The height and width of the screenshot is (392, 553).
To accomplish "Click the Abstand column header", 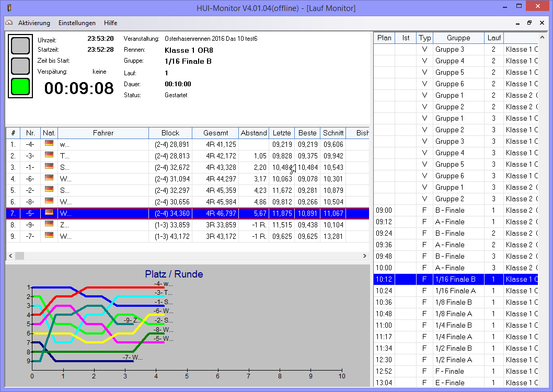I will [254, 133].
